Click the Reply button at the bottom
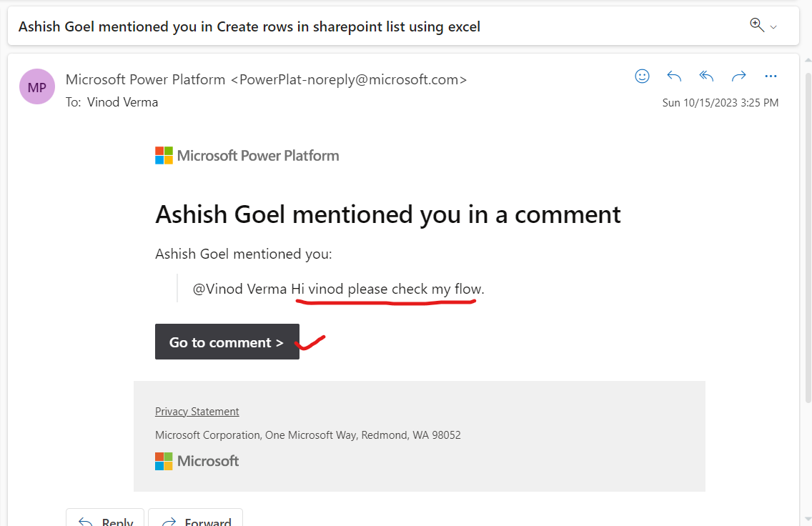The width and height of the screenshot is (812, 526). [x=104, y=521]
